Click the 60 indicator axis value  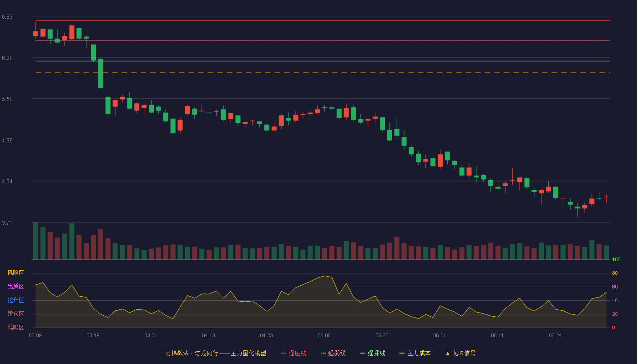[x=615, y=287]
